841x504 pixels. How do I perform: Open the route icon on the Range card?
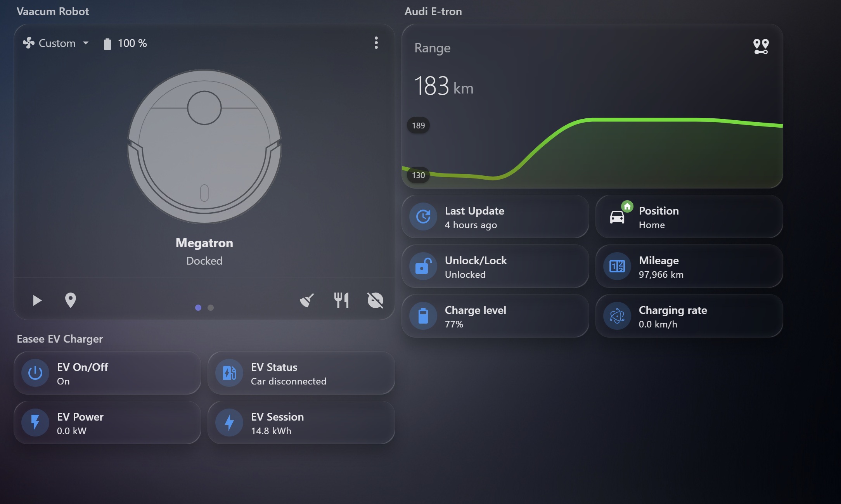761,46
